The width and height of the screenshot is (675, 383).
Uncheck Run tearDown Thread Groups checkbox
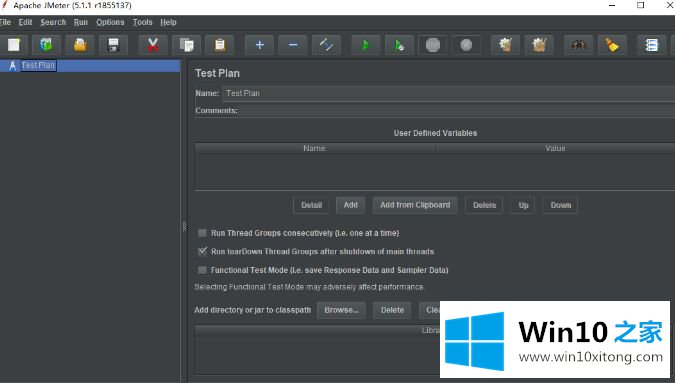(202, 251)
